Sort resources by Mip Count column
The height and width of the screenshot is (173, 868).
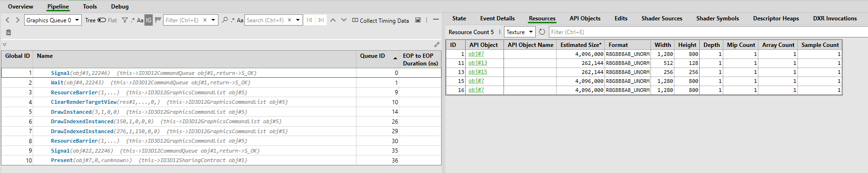point(741,45)
